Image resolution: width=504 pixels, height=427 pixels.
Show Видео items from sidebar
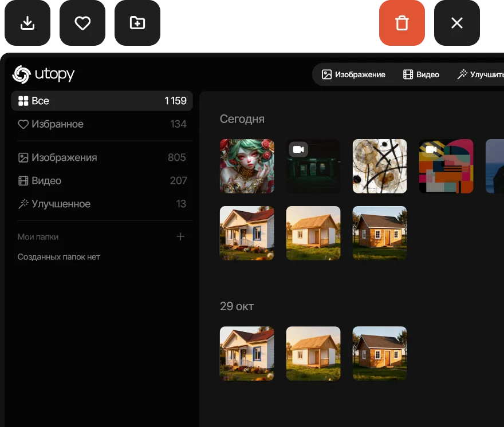pyautogui.click(x=102, y=181)
